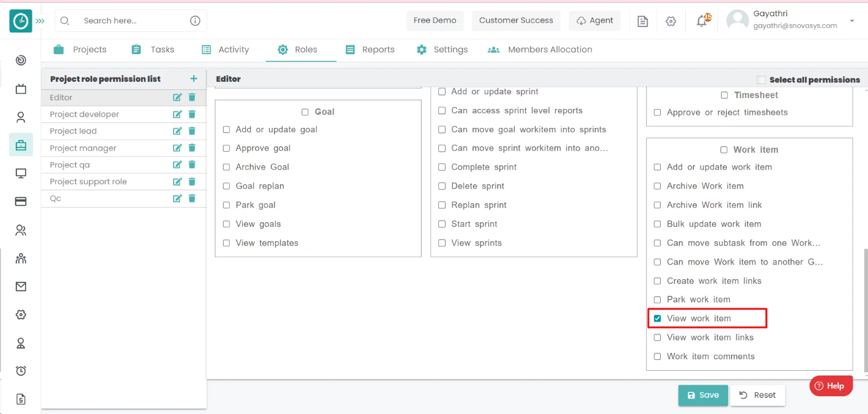Click the mail icon in left sidebar

point(21,287)
